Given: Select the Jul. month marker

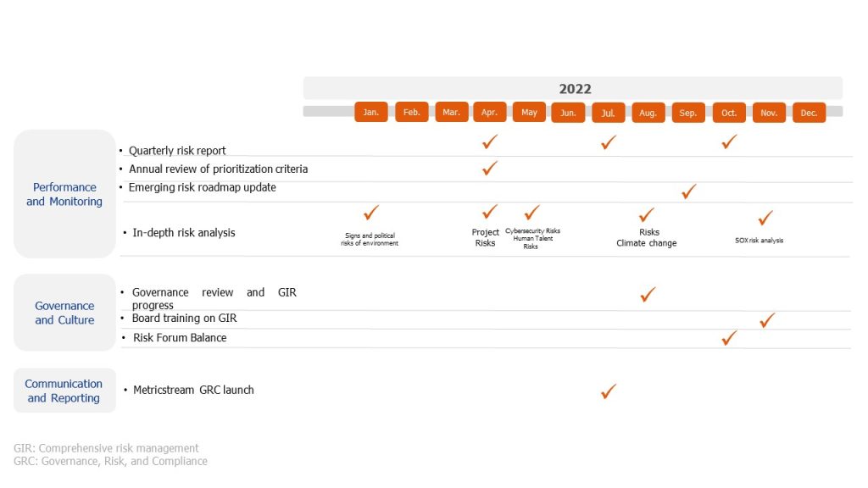Looking at the screenshot, I should [x=608, y=113].
